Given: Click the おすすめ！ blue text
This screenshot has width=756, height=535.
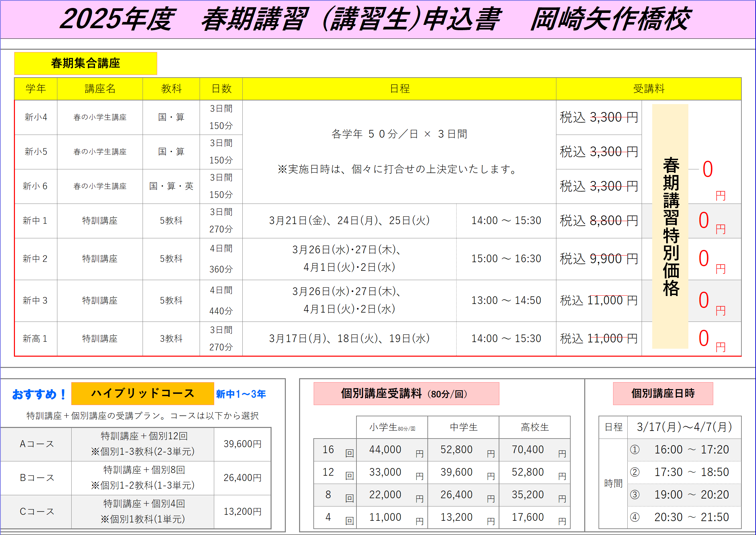Looking at the screenshot, I should (39, 394).
